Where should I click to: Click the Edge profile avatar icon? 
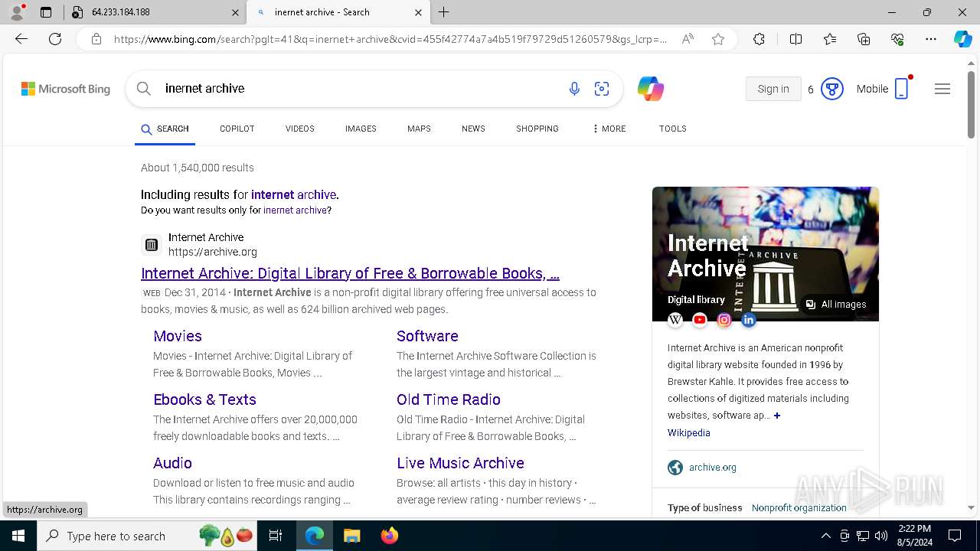pos(17,12)
